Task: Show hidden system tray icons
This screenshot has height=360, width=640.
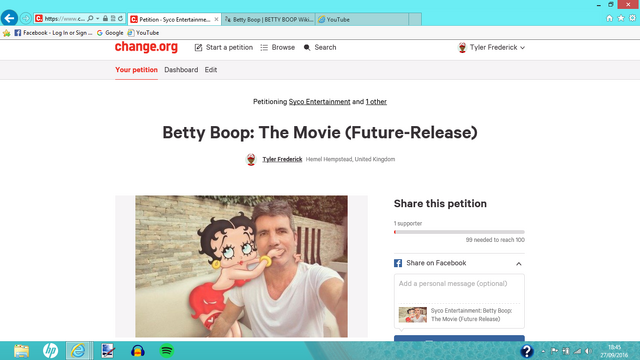Action: (543, 351)
